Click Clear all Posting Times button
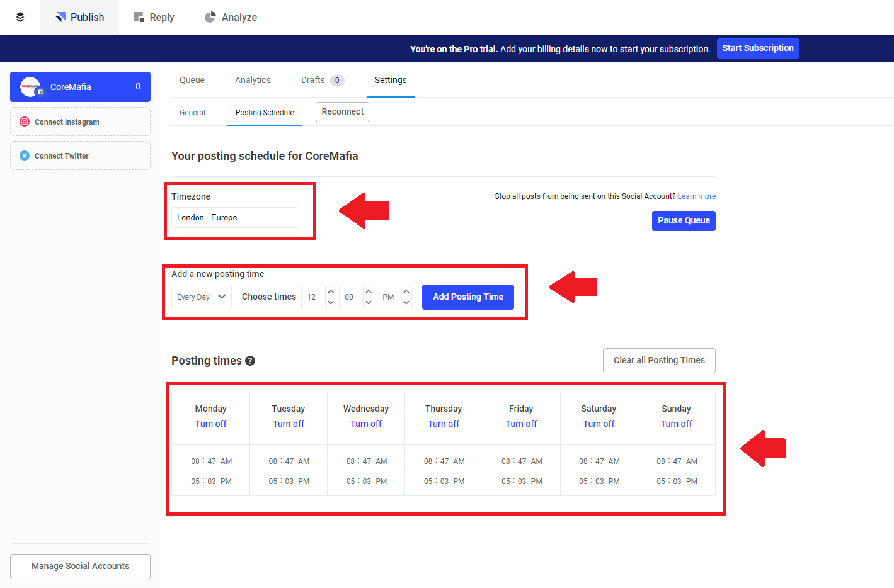Viewport: 894px width, 588px height. (x=659, y=360)
